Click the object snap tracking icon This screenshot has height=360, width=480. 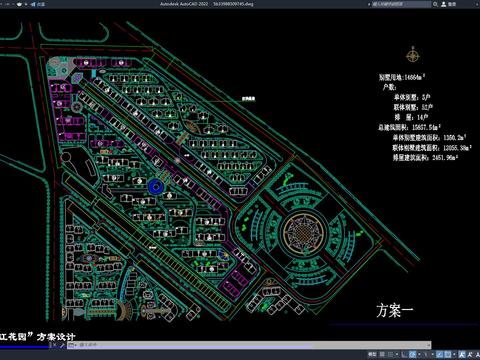[x=439, y=354]
